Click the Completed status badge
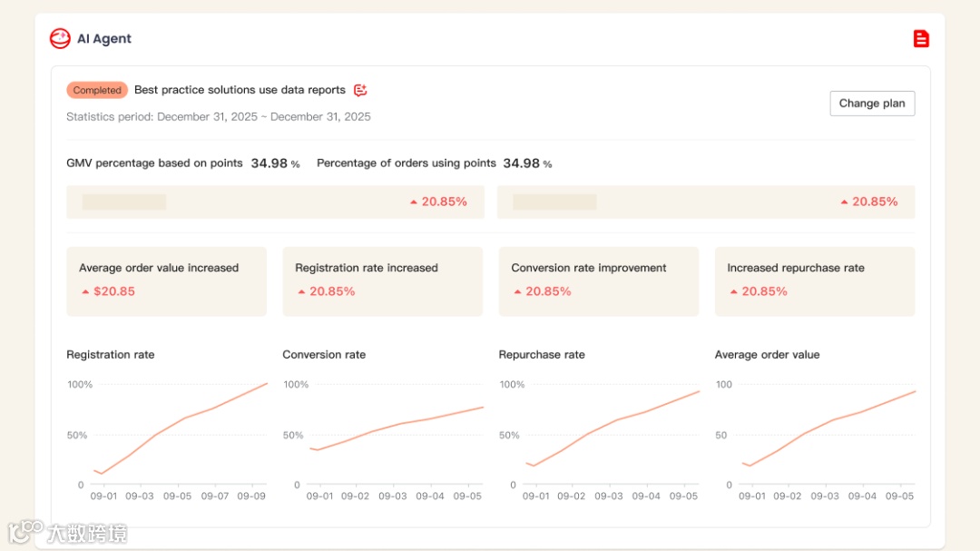Viewport: 980px width, 551px height. click(x=97, y=90)
